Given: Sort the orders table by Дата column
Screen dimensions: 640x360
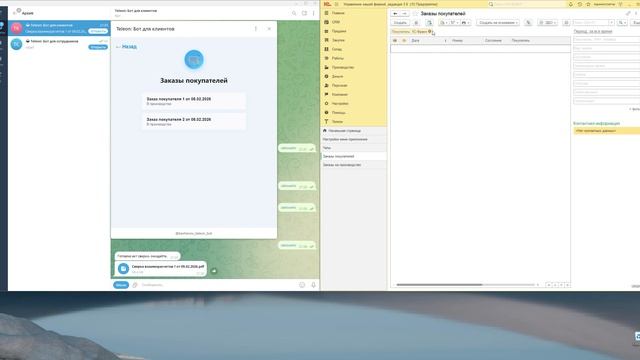Looking at the screenshot, I should point(429,40).
